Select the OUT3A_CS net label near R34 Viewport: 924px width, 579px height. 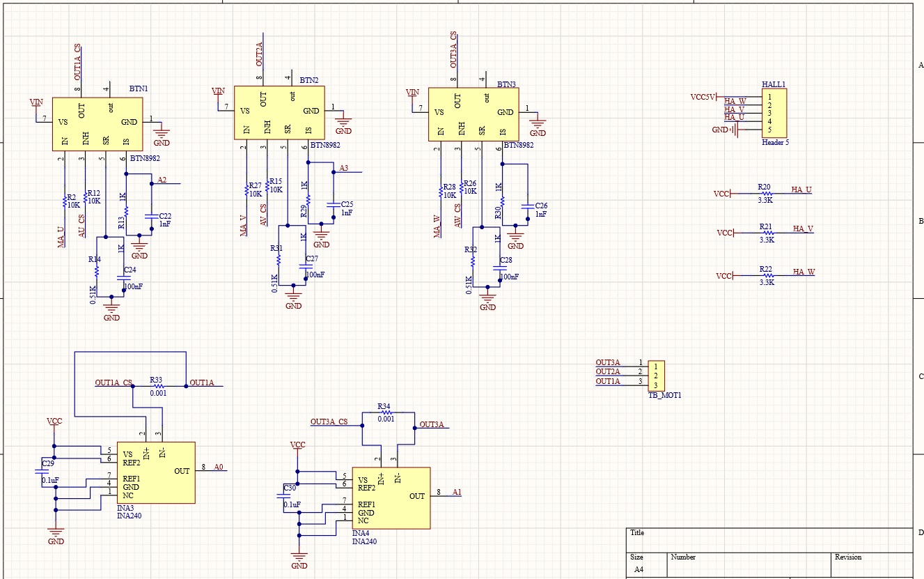tap(329, 422)
